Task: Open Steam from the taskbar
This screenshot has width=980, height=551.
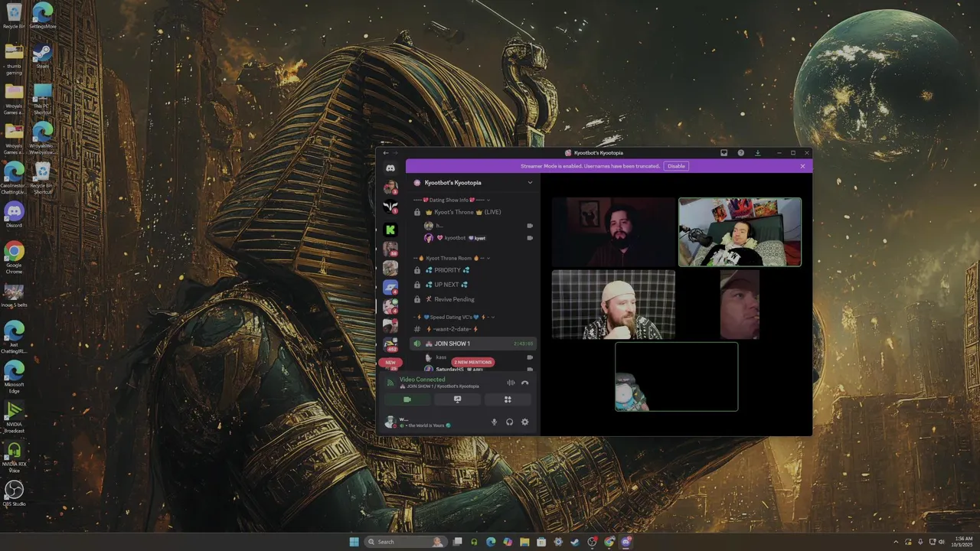Action: click(x=574, y=542)
